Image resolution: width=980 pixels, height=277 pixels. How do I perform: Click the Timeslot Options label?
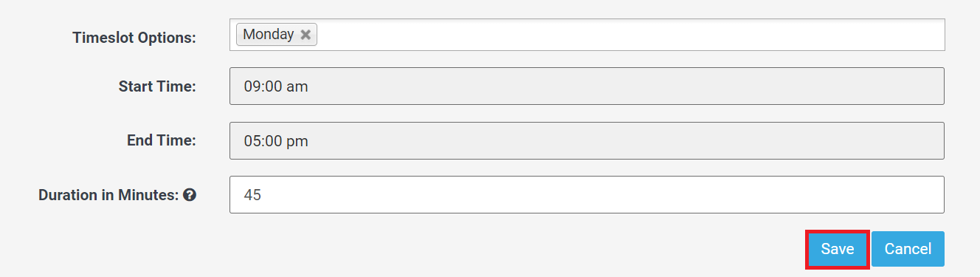click(x=134, y=38)
